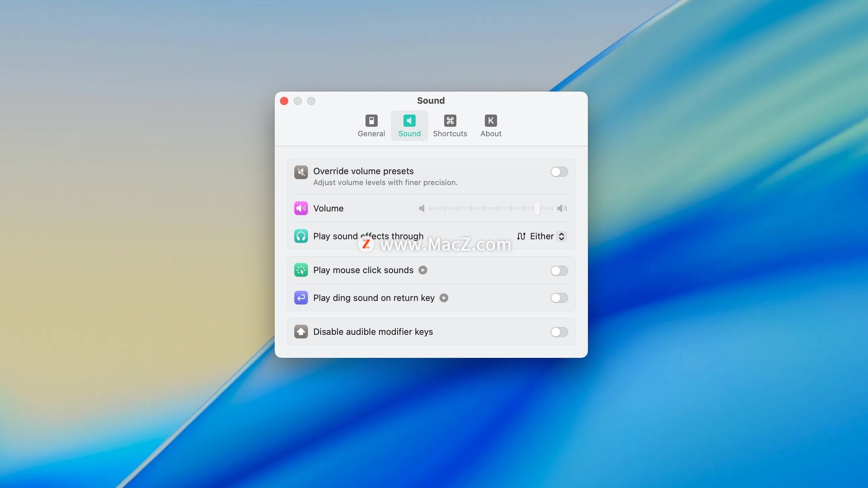Click the green mouse click icon
This screenshot has width=868, height=488.
(x=301, y=270)
